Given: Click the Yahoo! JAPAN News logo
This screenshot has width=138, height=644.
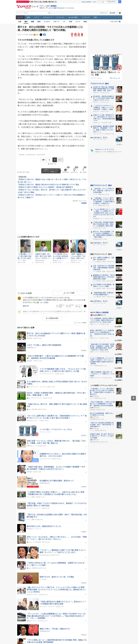Looking at the screenshot, I should coord(28,7).
